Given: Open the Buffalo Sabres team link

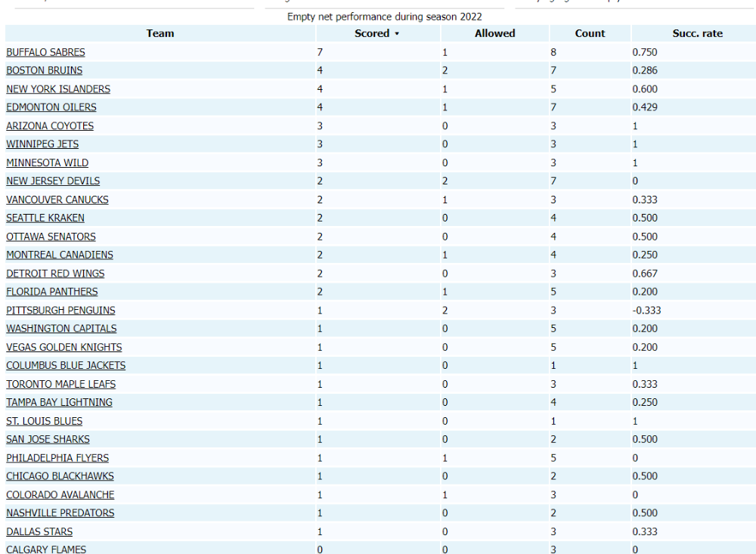Looking at the screenshot, I should pyautogui.click(x=45, y=52).
